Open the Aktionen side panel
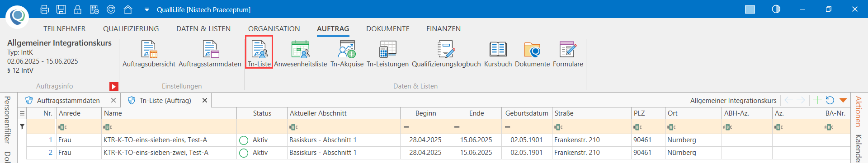 (858, 112)
